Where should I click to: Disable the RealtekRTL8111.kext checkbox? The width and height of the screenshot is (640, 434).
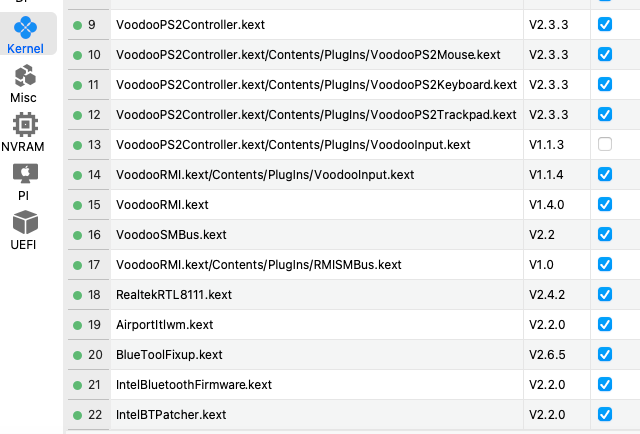coord(604,294)
